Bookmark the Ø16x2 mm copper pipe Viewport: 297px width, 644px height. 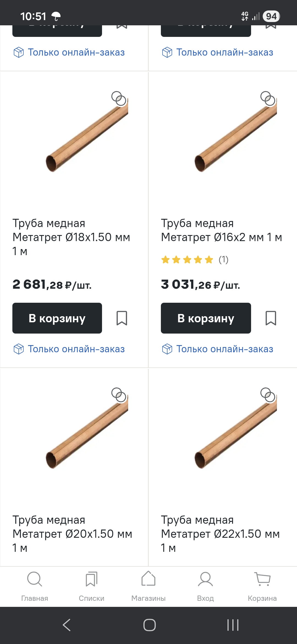[x=271, y=318]
